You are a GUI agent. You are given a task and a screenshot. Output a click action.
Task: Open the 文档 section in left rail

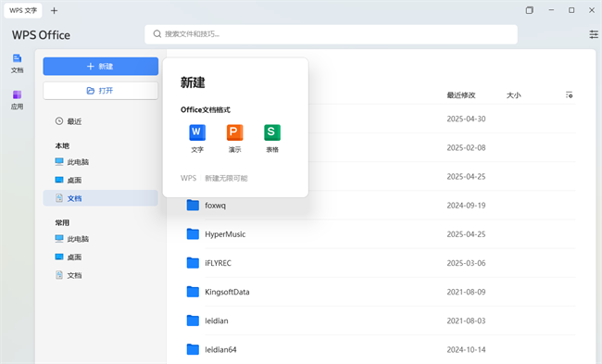click(17, 64)
